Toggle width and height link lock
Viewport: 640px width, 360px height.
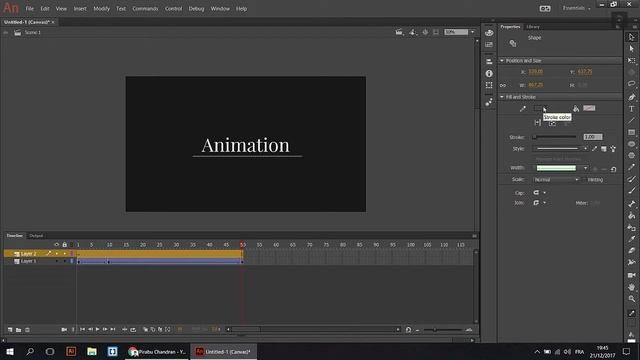click(503, 85)
